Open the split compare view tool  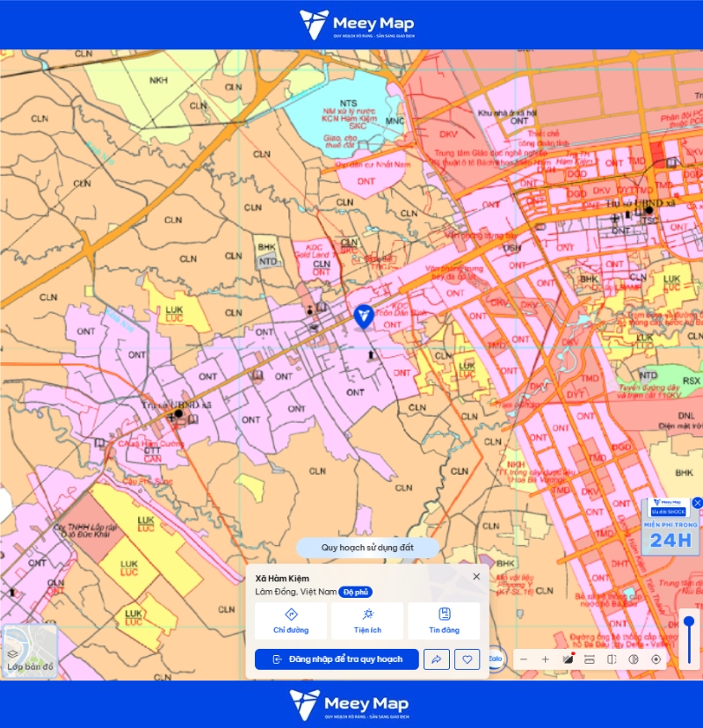(612, 659)
